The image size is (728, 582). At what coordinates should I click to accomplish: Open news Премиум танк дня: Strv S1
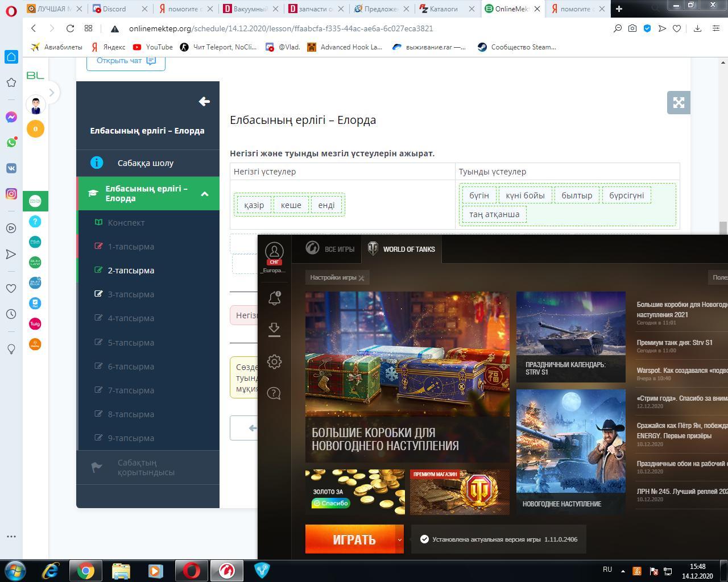point(675,343)
